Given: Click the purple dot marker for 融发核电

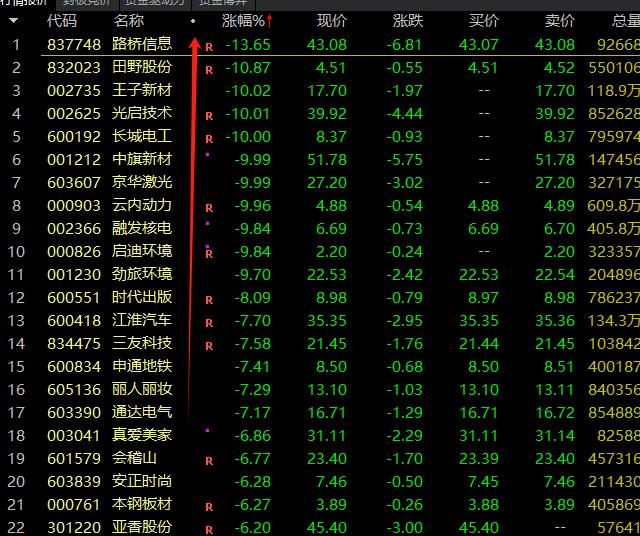Looking at the screenshot, I should click(207, 223).
